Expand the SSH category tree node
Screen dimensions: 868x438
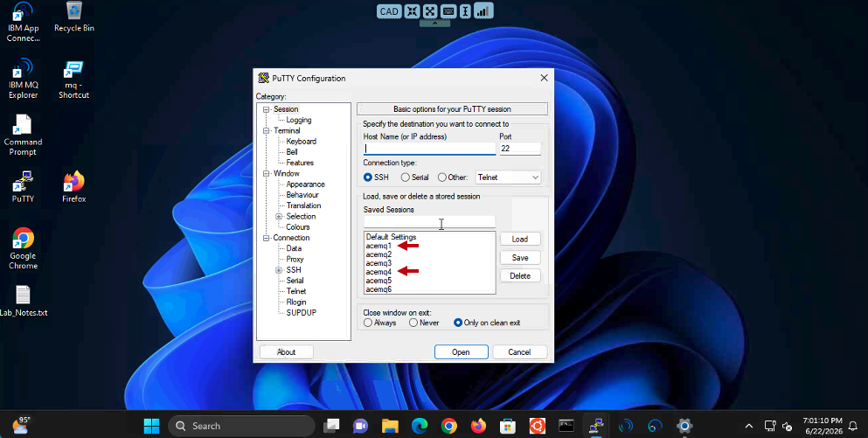[279, 270]
